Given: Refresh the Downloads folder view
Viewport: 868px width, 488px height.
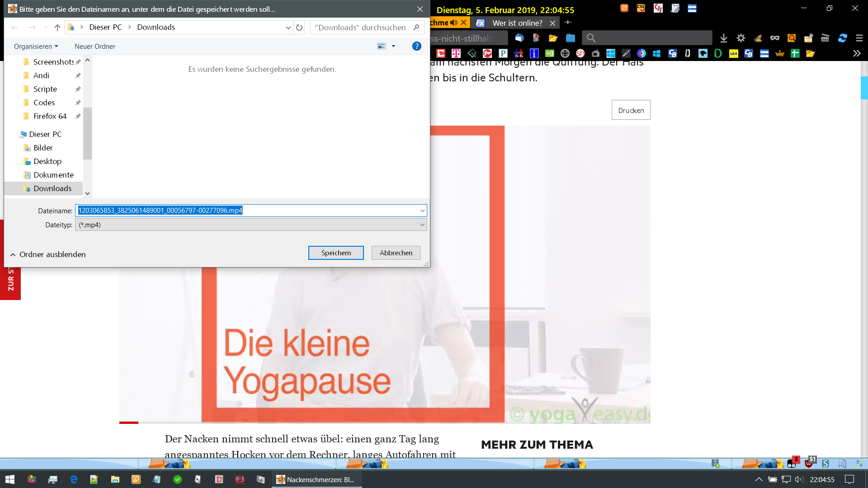Looking at the screenshot, I should point(299,28).
